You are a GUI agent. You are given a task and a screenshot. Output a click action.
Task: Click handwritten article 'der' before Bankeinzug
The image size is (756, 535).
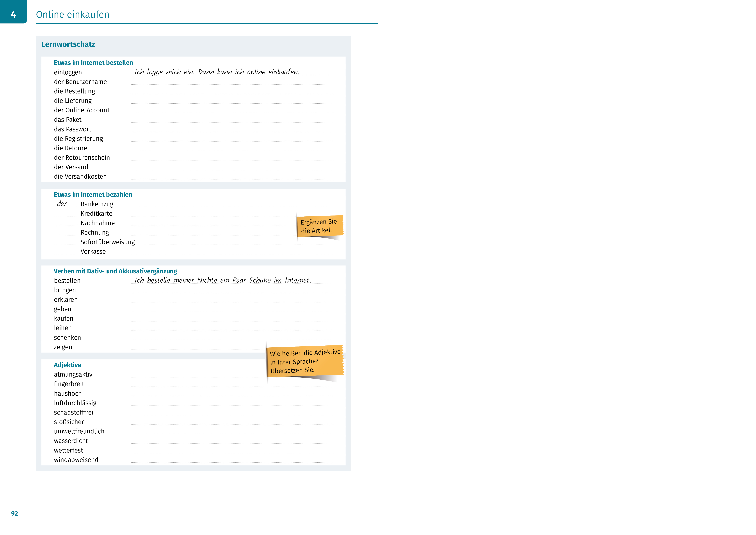pyautogui.click(x=62, y=204)
